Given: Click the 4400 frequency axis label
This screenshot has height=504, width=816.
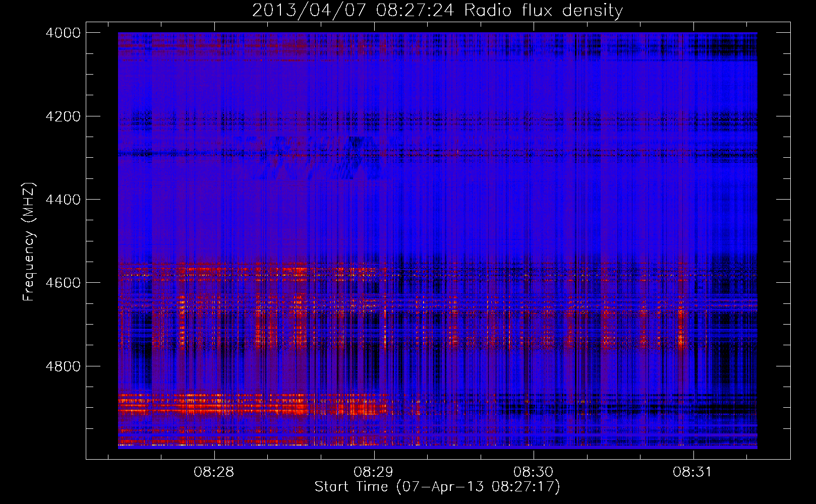Looking at the screenshot, I should point(63,200).
